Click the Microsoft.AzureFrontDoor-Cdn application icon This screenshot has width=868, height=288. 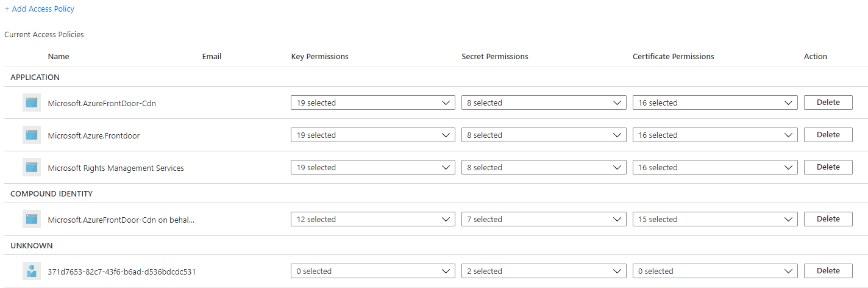(x=32, y=103)
